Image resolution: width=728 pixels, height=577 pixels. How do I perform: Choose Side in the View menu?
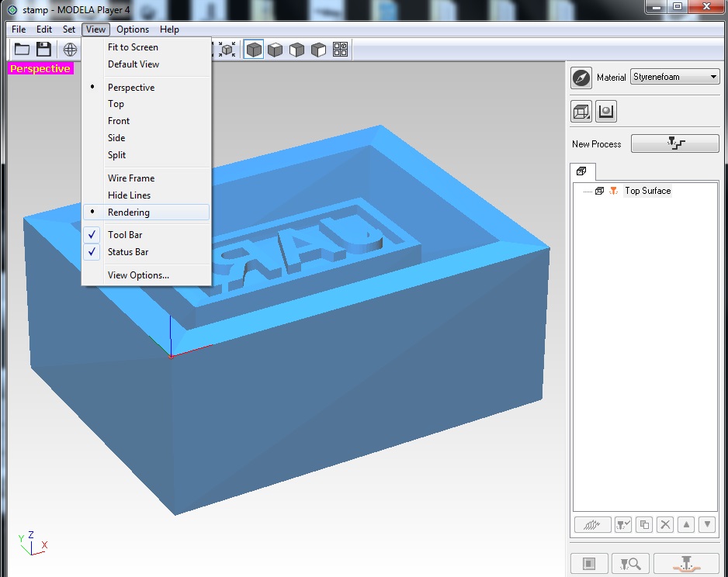click(146, 138)
